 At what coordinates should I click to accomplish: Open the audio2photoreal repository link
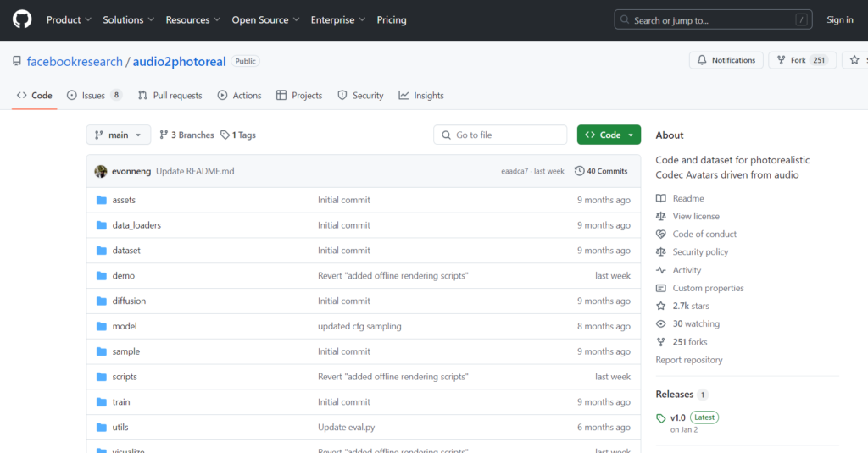pos(180,62)
